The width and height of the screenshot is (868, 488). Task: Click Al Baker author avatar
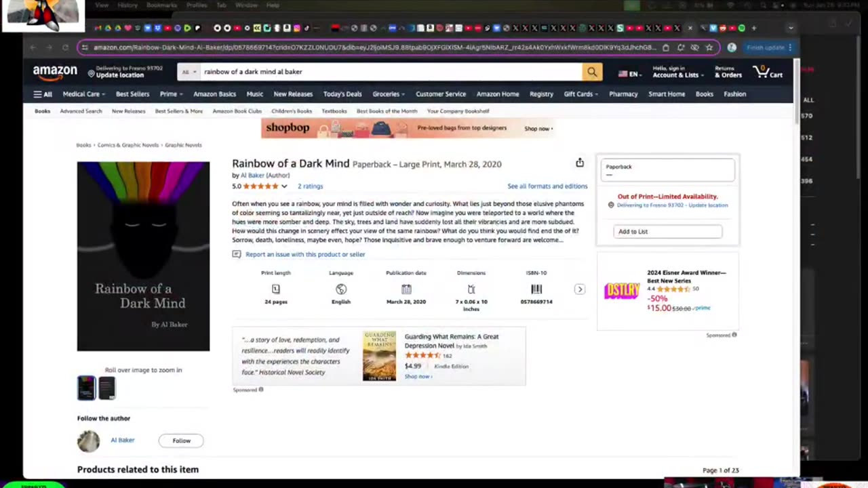point(88,441)
